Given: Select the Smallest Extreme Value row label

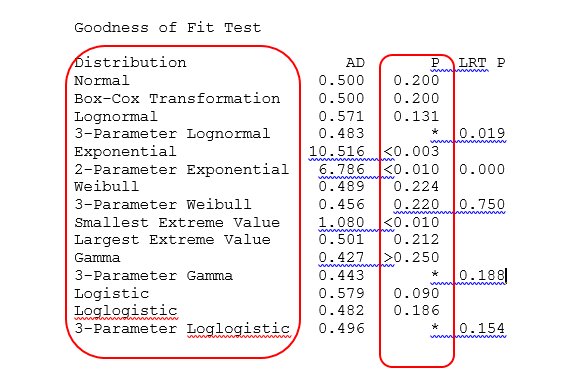Looking at the screenshot, I should 177,222.
